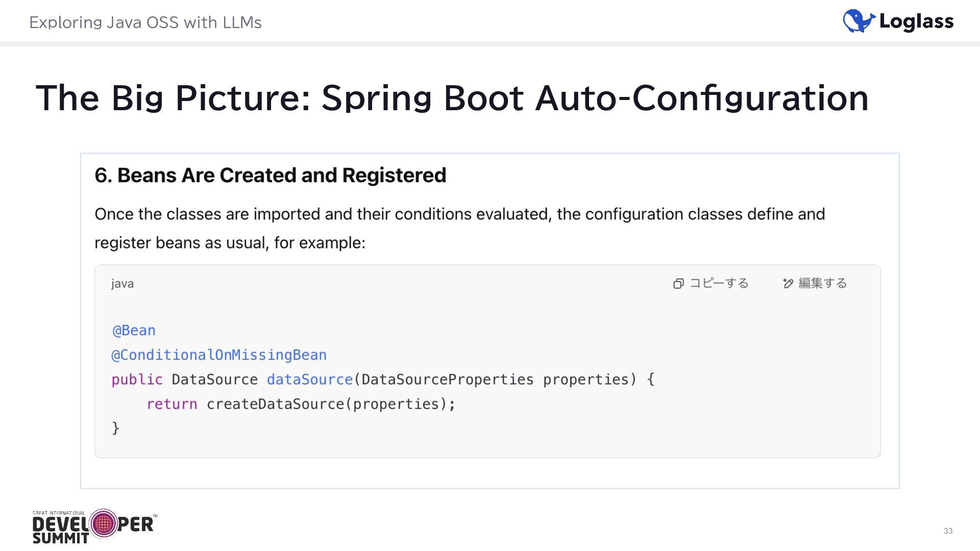Click the return keyword in code

[171, 404]
